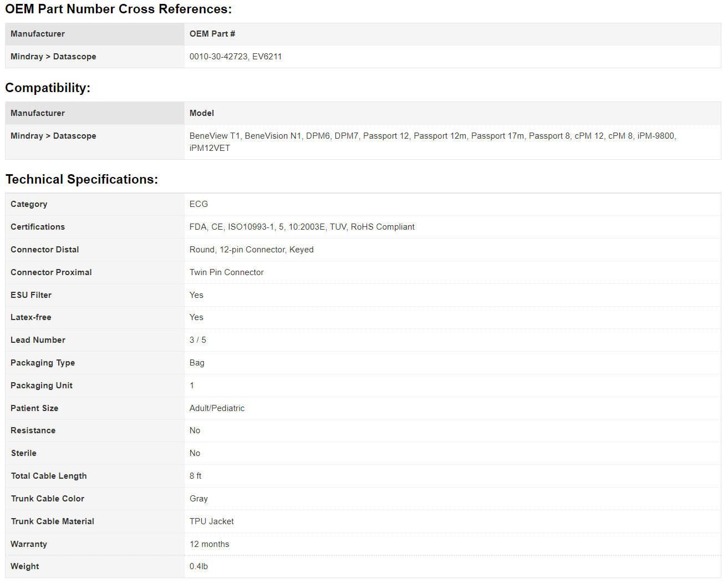This screenshot has width=728, height=583.
Task: Select Round, 12-pin Connector, Keyed value
Action: [252, 250]
